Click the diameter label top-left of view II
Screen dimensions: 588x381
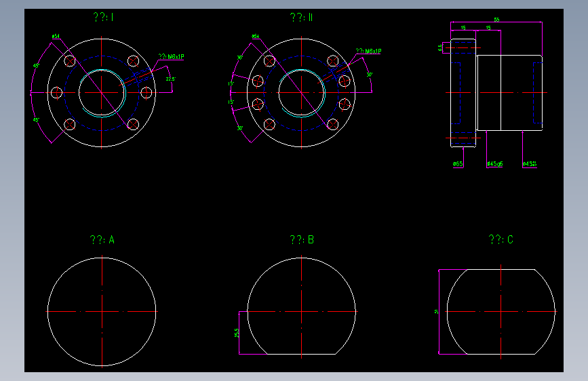pos(256,37)
